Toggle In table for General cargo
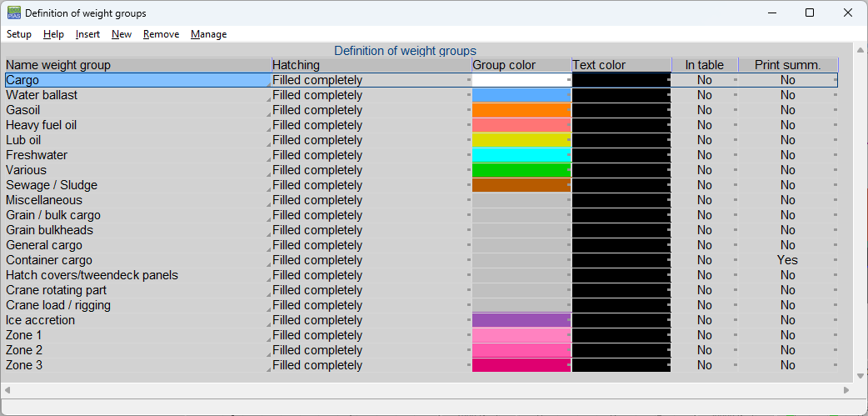 [x=705, y=245]
